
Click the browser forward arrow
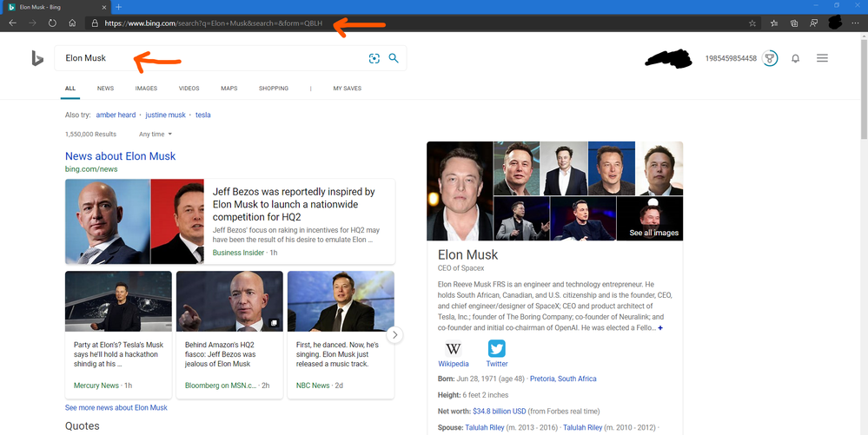(x=33, y=23)
